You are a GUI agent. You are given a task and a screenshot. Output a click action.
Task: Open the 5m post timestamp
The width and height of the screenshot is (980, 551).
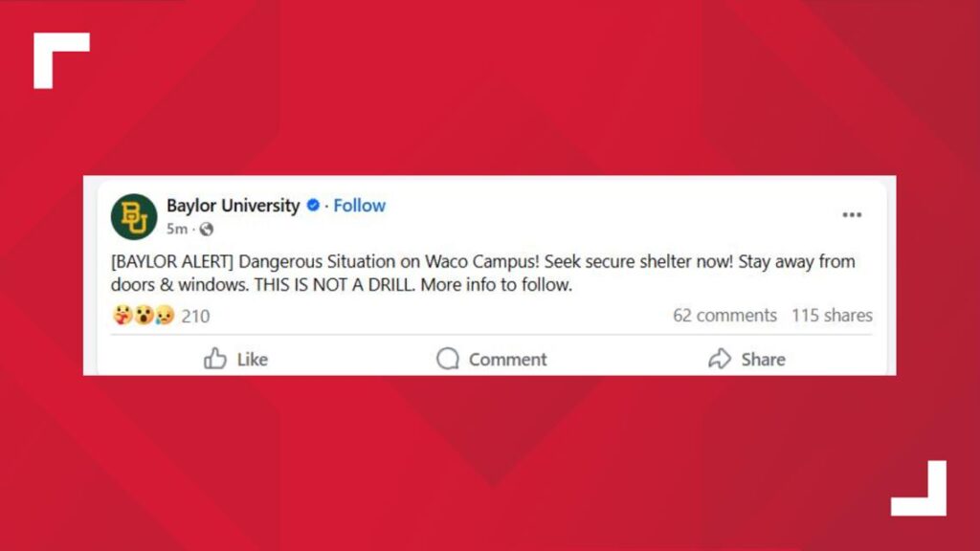[177, 230]
